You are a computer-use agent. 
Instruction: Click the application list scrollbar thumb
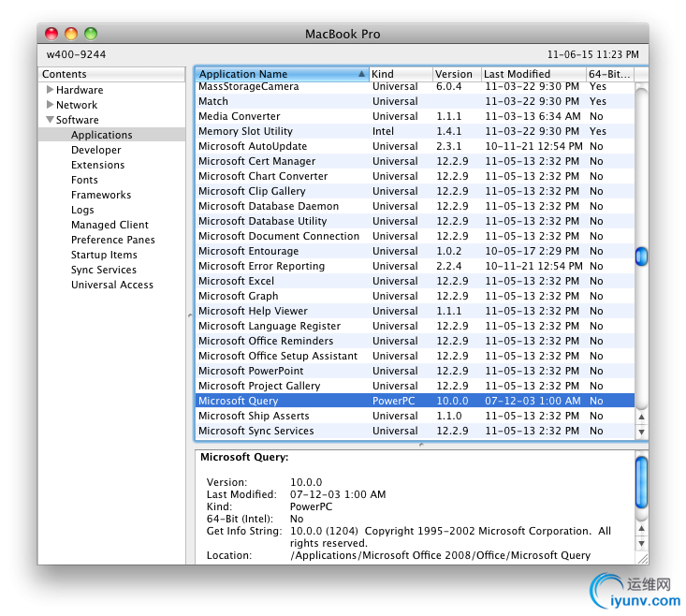coord(641,257)
